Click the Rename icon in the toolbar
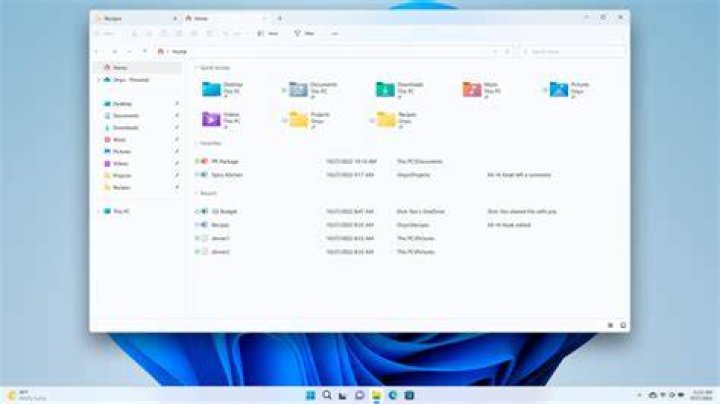Viewport: 720px width, 404px height. point(179,34)
